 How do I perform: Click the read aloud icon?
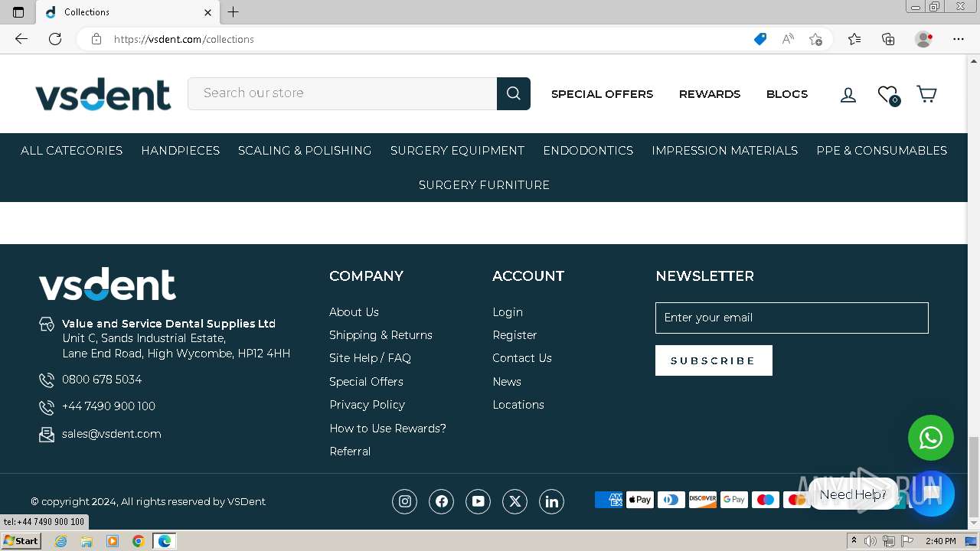click(788, 39)
